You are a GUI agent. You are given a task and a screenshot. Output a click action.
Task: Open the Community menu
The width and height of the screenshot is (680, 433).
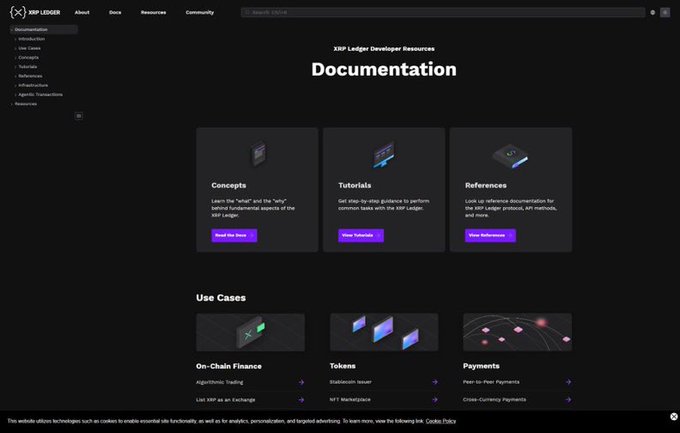(199, 12)
